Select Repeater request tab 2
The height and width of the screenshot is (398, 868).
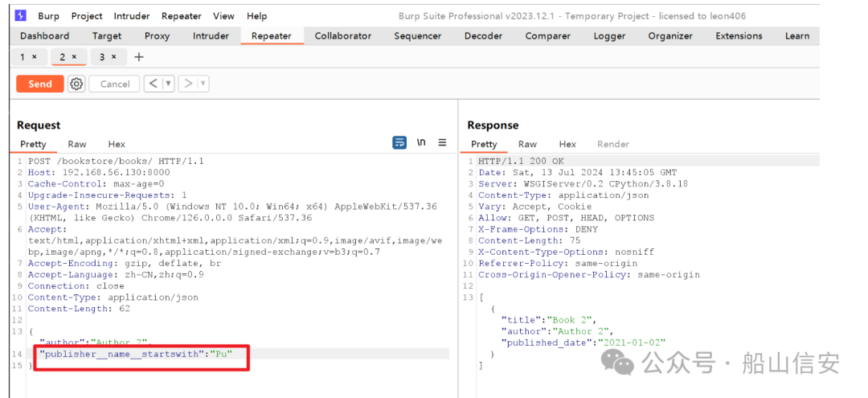point(63,57)
